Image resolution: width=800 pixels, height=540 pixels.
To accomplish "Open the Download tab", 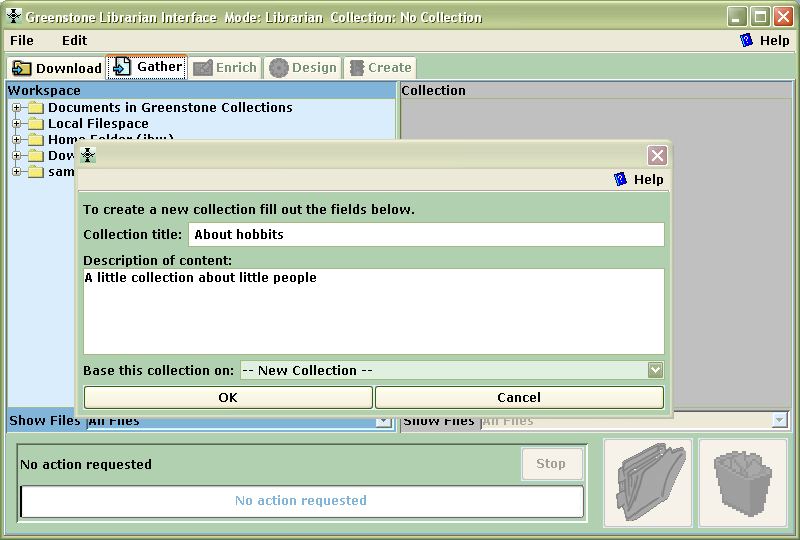I will (x=56, y=68).
